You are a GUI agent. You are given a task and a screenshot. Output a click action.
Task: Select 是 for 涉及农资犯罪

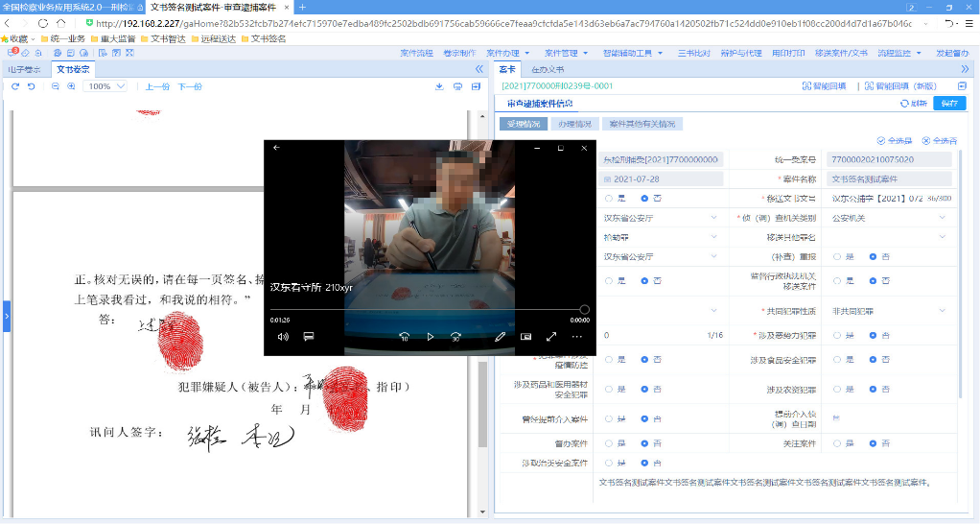838,390
